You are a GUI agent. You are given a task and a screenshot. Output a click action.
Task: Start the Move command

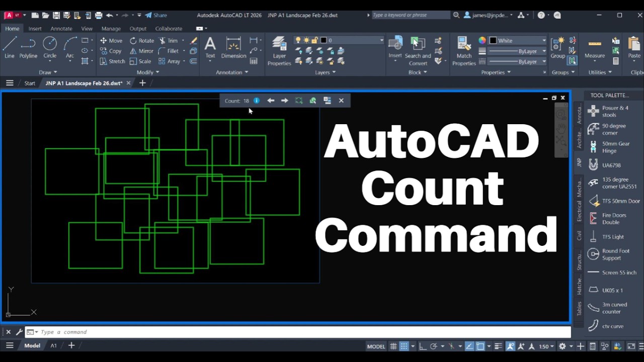click(111, 41)
